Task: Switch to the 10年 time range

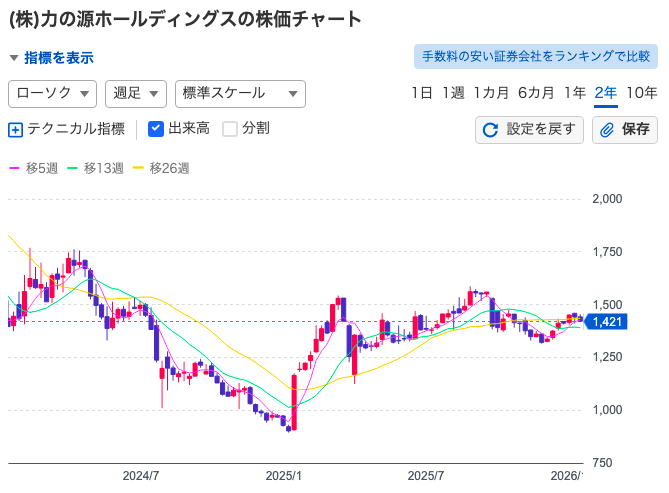Action: pyautogui.click(x=641, y=93)
